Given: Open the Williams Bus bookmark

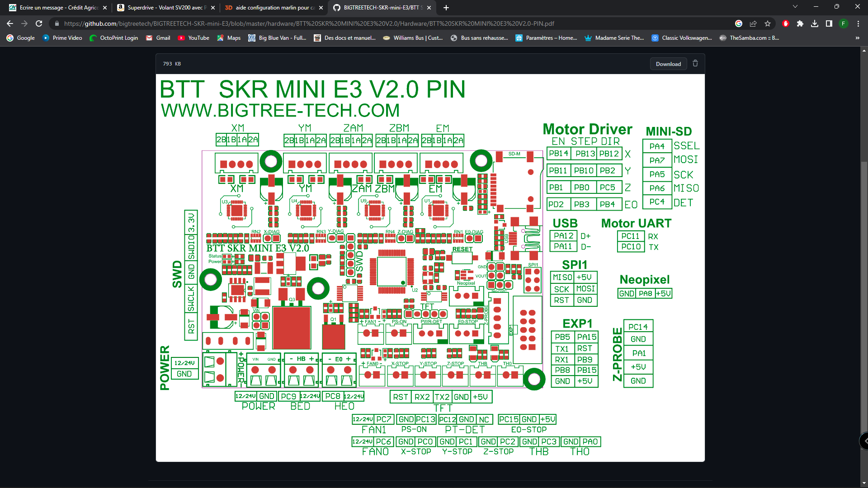Looking at the screenshot, I should tap(413, 38).
